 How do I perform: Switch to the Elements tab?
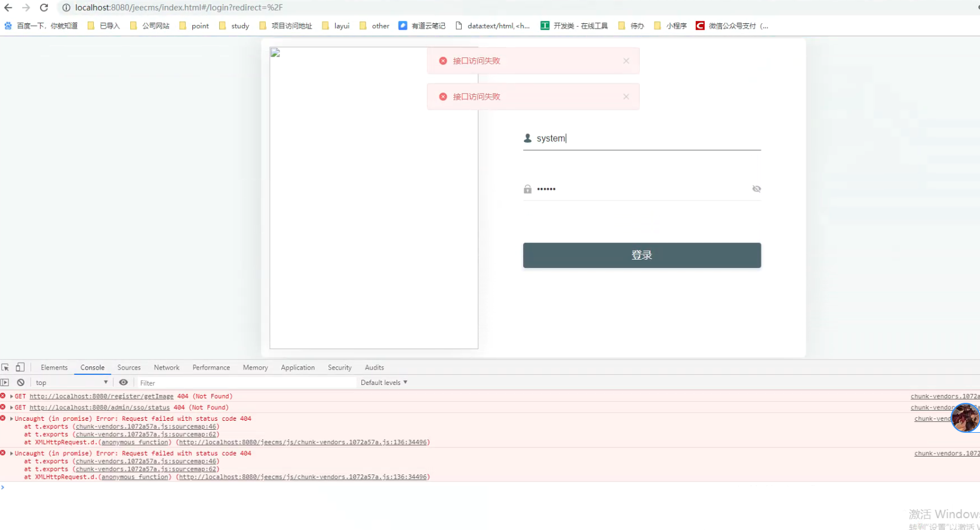click(x=54, y=368)
